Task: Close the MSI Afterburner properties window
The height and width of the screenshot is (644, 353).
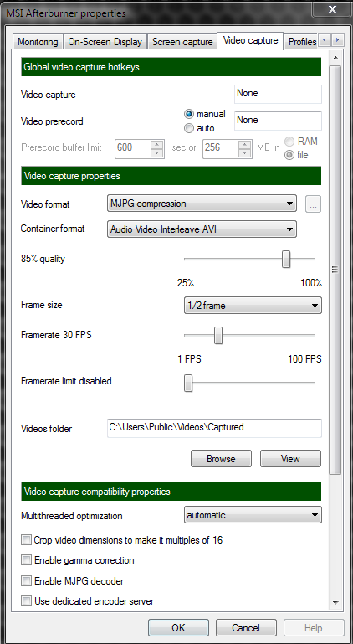Action: click(331, 8)
